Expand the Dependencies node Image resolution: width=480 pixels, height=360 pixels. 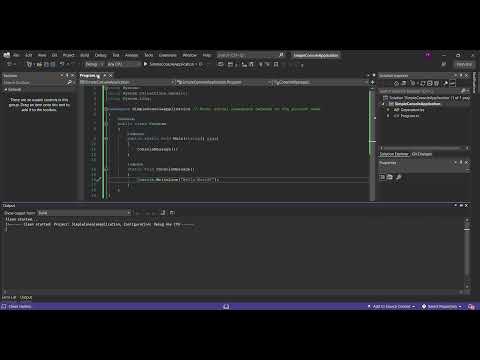388,110
